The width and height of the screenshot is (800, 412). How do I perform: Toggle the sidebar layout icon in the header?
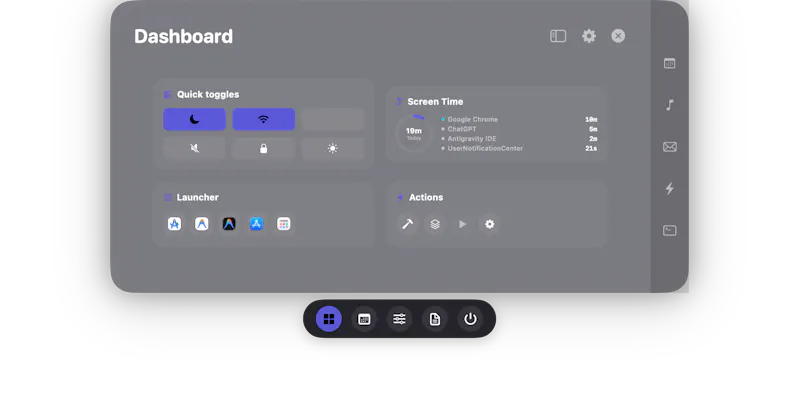click(x=558, y=36)
